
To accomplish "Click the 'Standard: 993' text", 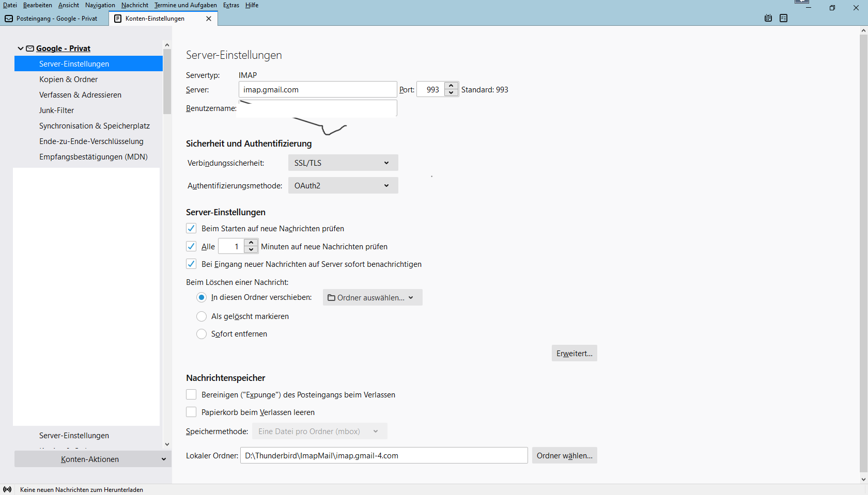I will pyautogui.click(x=485, y=89).
